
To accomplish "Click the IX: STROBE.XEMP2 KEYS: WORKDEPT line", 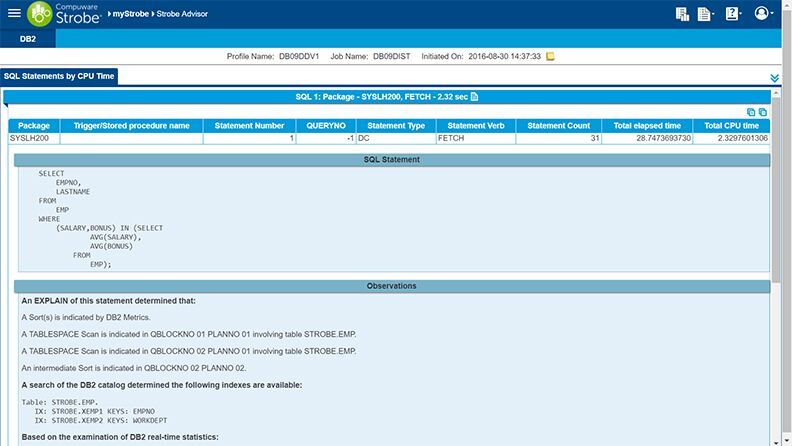I will pyautogui.click(x=101, y=421).
